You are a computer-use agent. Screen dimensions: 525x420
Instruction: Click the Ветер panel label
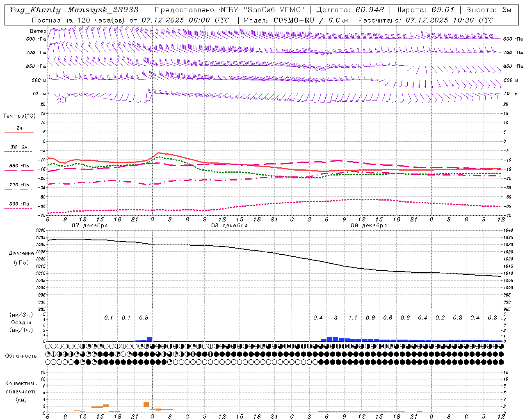pos(38,32)
